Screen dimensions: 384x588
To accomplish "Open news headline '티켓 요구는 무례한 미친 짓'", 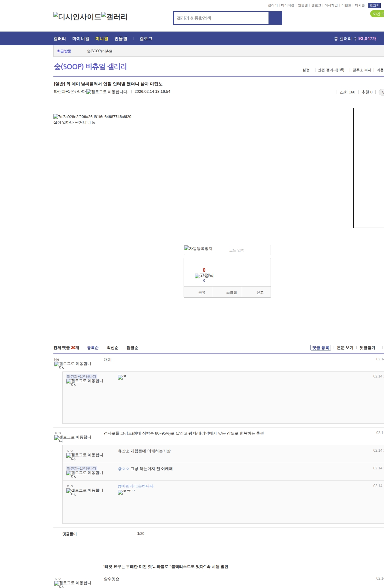I will [166, 567].
